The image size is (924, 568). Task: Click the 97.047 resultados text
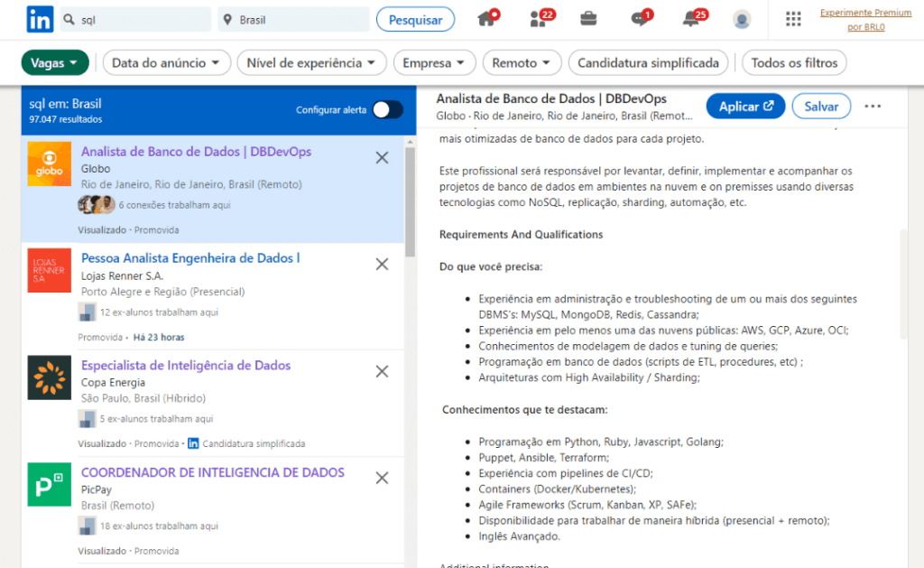click(65, 119)
